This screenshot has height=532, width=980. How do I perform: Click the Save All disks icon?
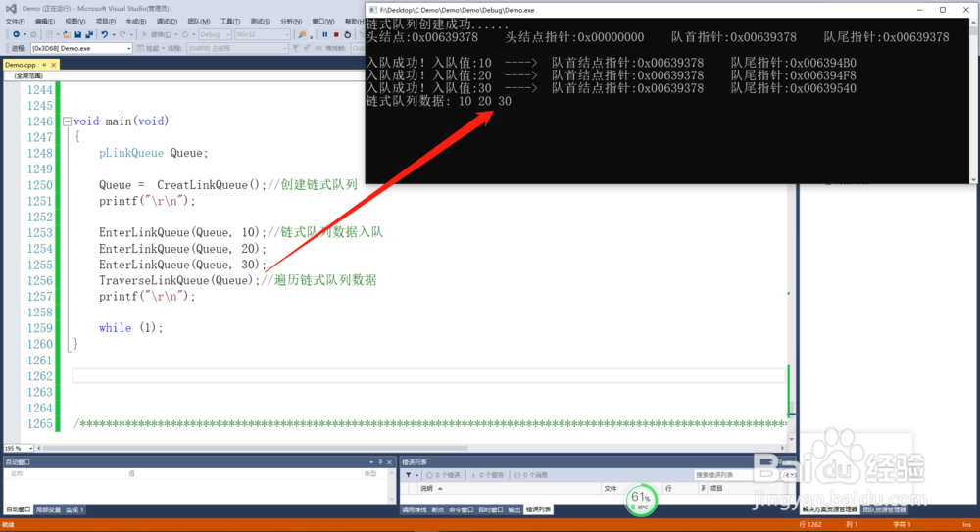click(x=89, y=34)
